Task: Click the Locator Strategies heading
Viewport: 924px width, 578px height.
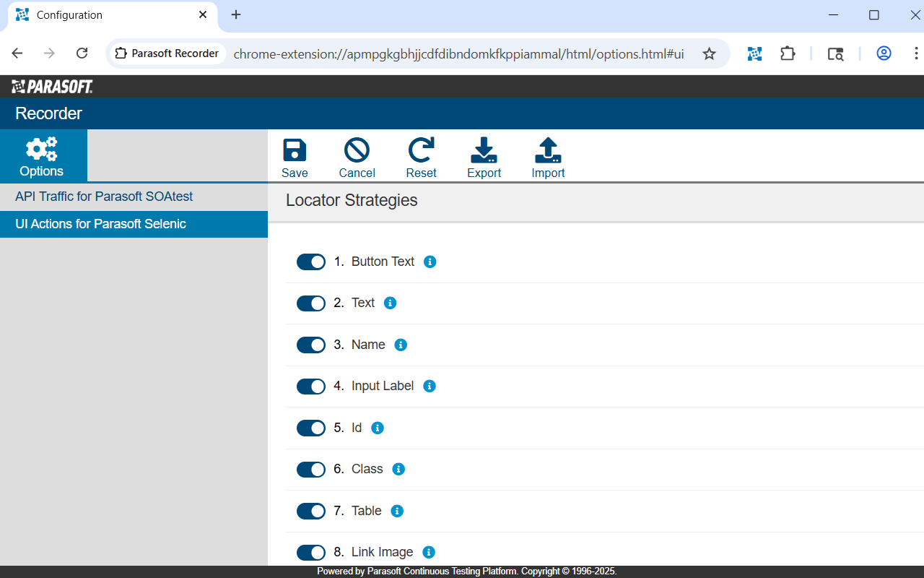Action: (352, 200)
